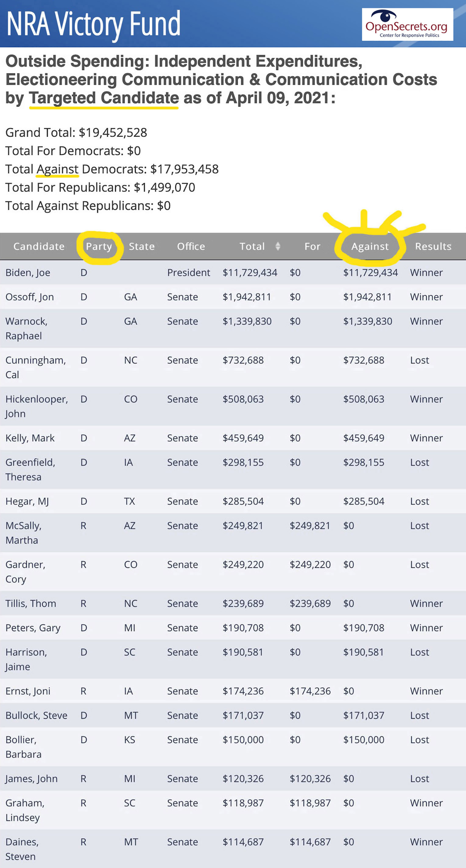This screenshot has height=868, width=466.
Task: Sort by the Against column header
Action: (370, 246)
